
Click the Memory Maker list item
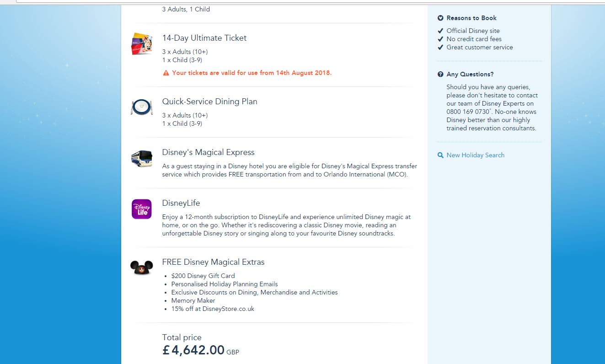click(193, 300)
